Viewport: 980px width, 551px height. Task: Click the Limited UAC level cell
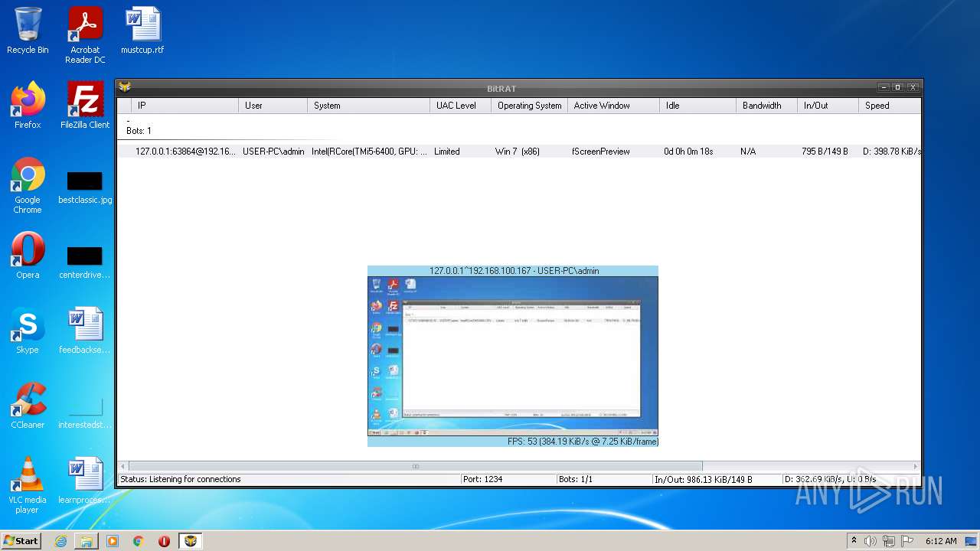(447, 152)
